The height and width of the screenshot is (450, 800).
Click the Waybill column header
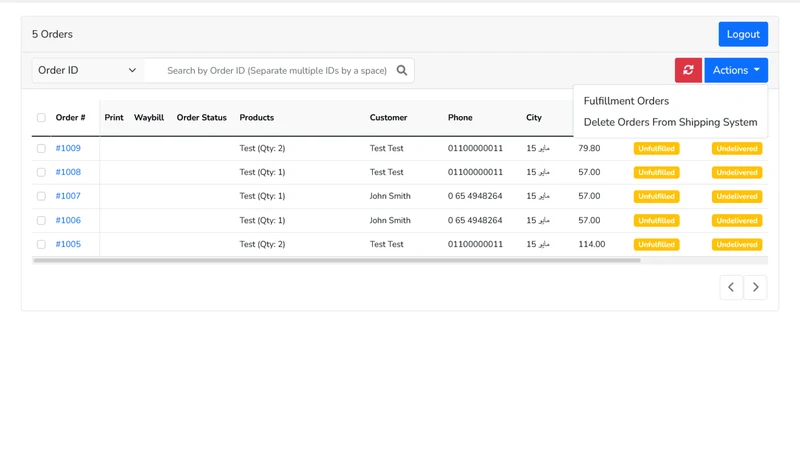(x=149, y=117)
